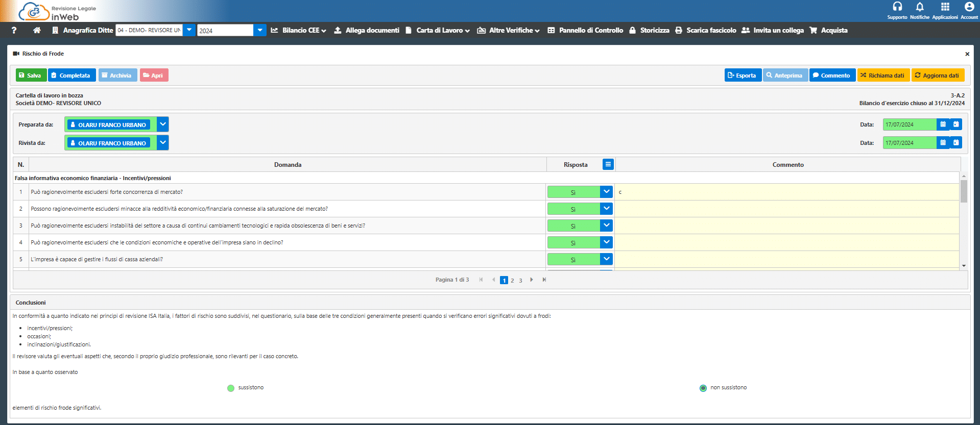This screenshot has height=425, width=980.
Task: Go to last page pager icon
Action: point(544,280)
